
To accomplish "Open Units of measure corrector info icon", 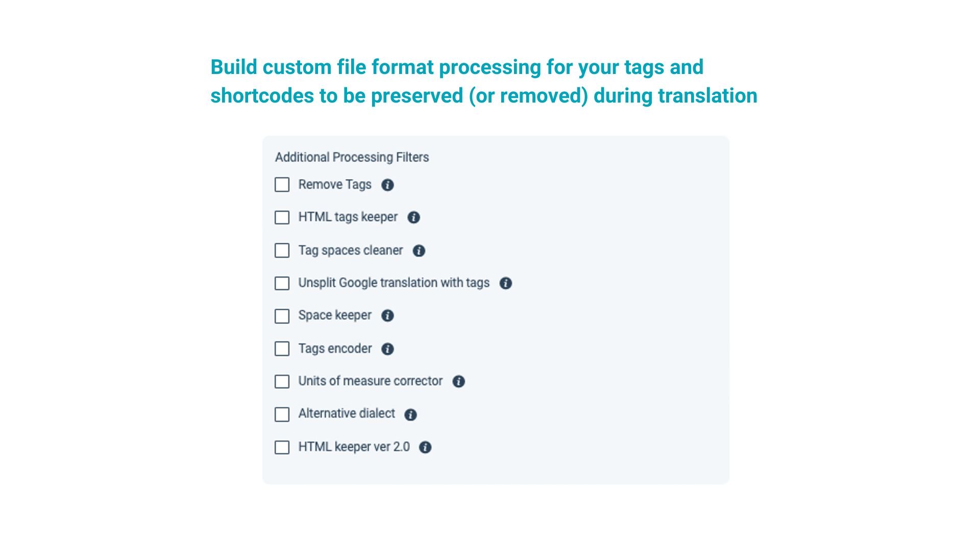I will (458, 382).
